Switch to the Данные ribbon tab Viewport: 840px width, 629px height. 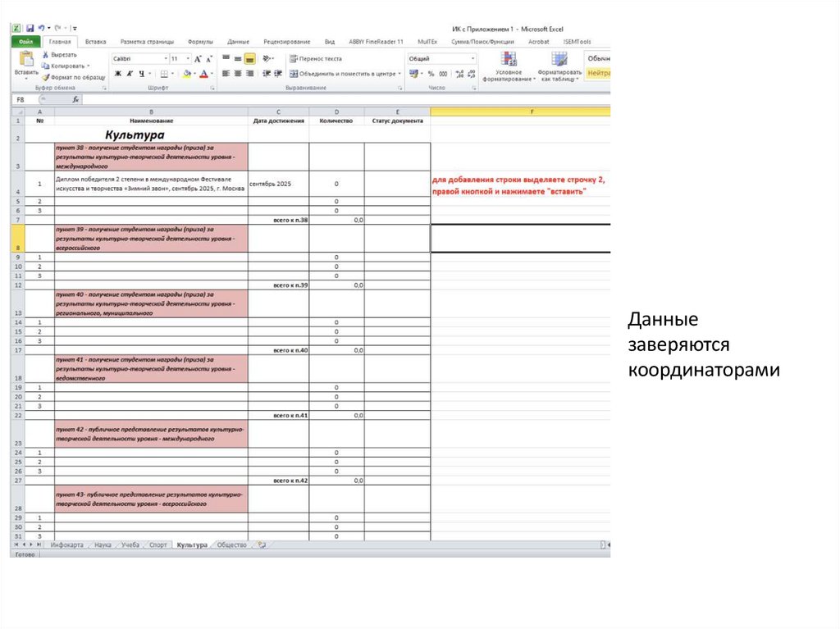point(238,42)
